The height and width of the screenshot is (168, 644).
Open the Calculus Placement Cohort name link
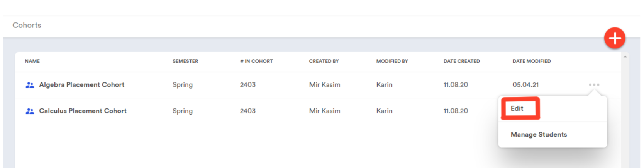(83, 111)
